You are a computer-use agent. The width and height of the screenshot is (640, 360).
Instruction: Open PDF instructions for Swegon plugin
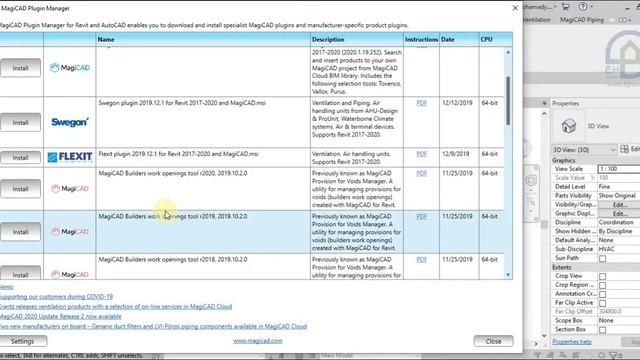click(x=421, y=103)
